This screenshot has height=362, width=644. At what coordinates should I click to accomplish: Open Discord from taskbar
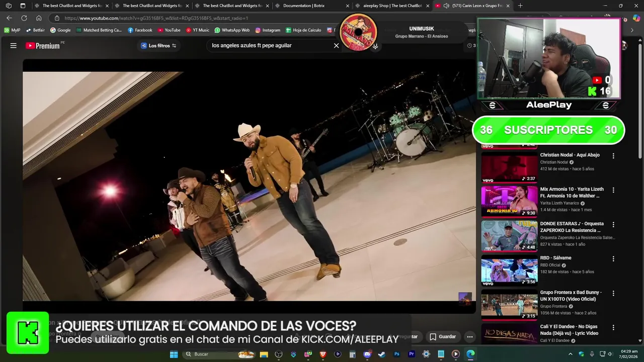pyautogui.click(x=367, y=354)
